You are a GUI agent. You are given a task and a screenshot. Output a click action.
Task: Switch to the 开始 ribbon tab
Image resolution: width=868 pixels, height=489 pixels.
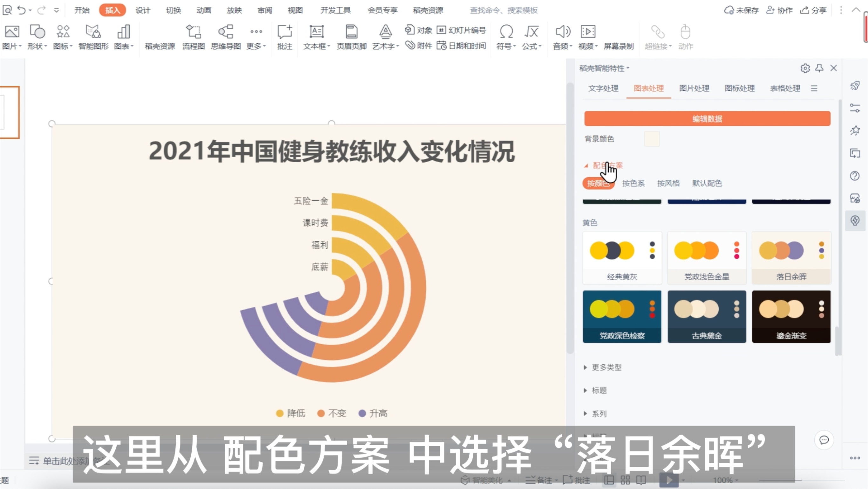pos(82,10)
